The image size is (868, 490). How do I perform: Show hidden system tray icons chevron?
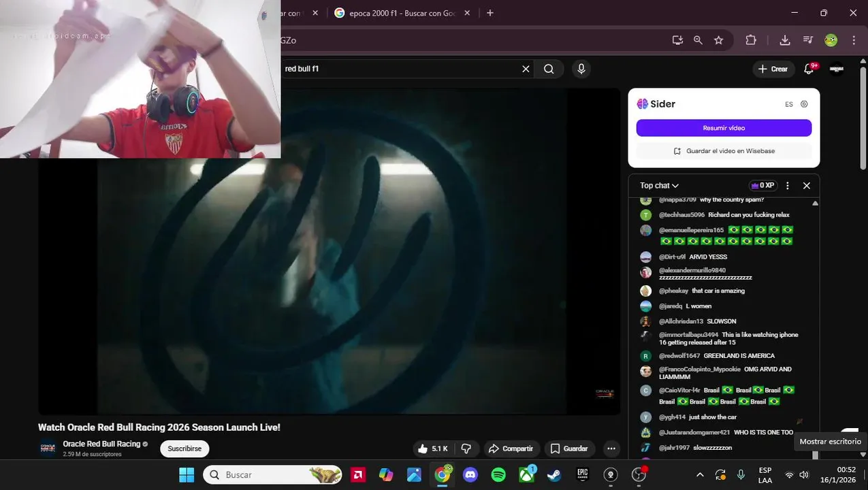click(700, 474)
